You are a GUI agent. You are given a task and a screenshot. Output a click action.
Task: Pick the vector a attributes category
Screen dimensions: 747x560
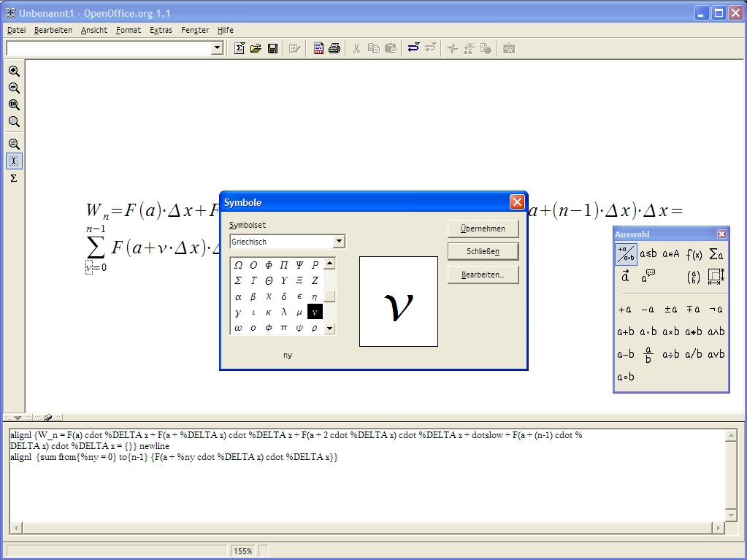pyautogui.click(x=626, y=277)
